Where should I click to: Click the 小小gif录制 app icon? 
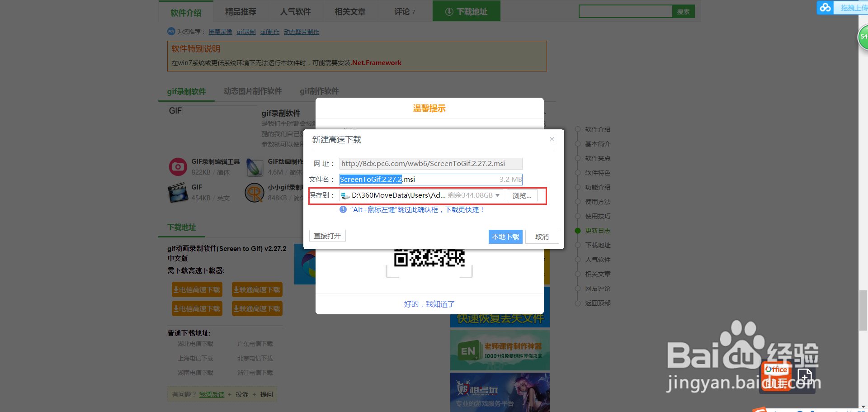point(255,193)
